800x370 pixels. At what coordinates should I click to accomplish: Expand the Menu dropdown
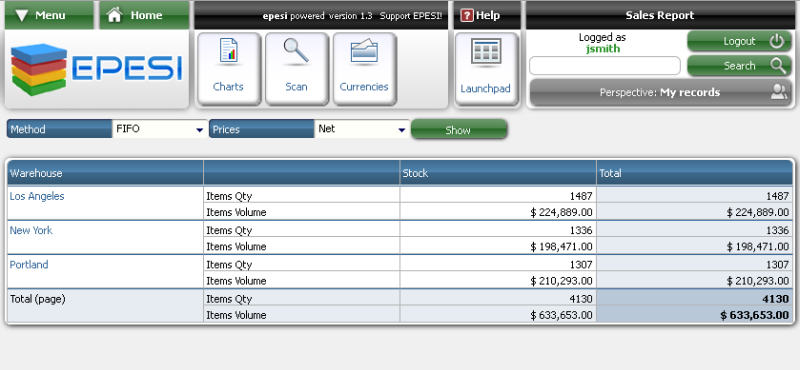point(49,15)
